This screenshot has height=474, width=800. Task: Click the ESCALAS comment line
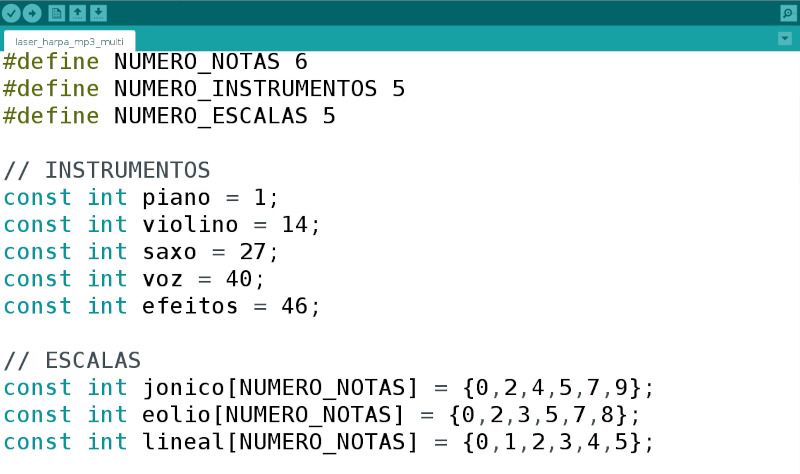click(72, 361)
